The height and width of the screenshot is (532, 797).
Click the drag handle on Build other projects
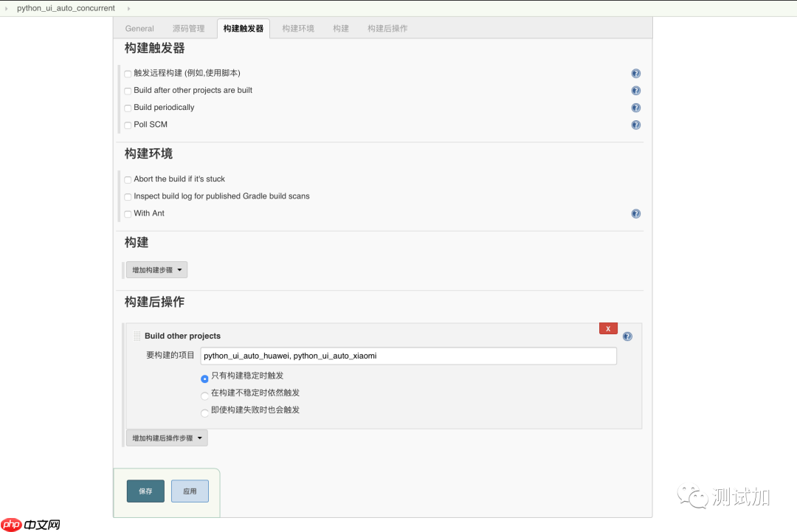tap(137, 336)
